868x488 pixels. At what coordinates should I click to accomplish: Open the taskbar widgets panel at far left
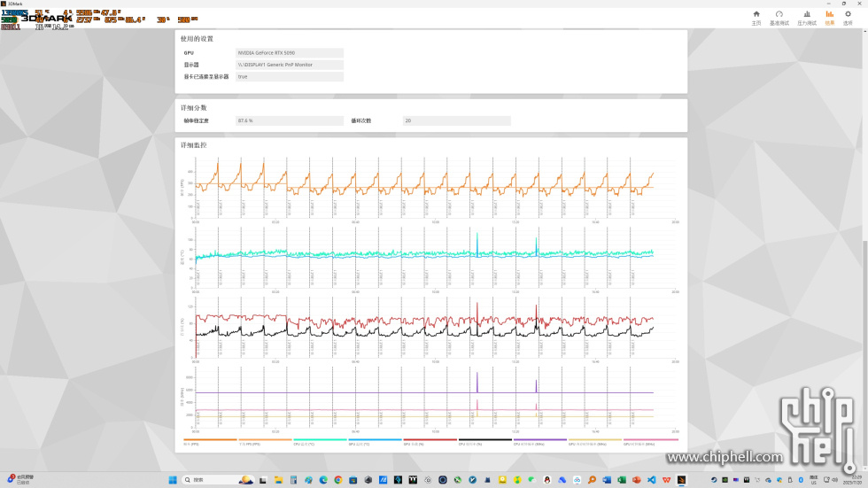click(x=20, y=480)
